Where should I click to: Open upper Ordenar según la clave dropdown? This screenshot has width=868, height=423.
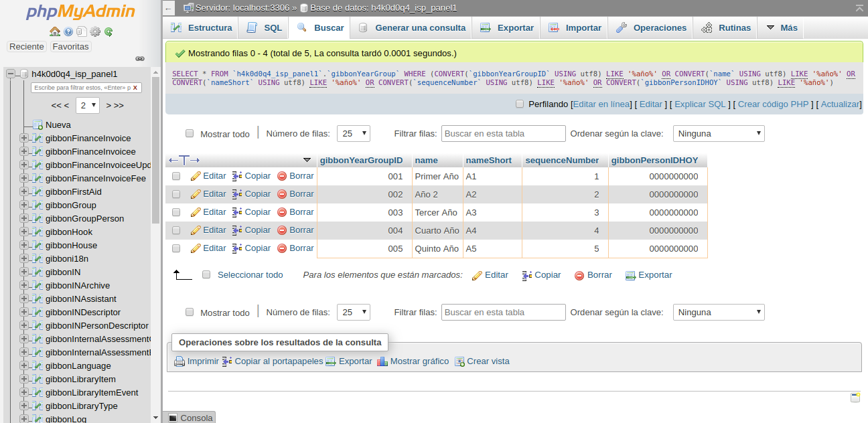tap(719, 133)
